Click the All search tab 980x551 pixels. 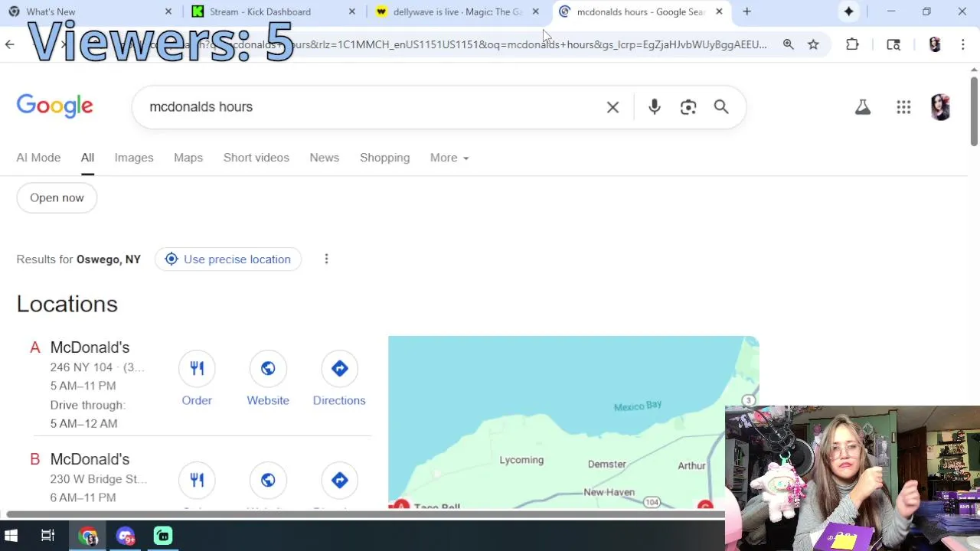pyautogui.click(x=87, y=158)
